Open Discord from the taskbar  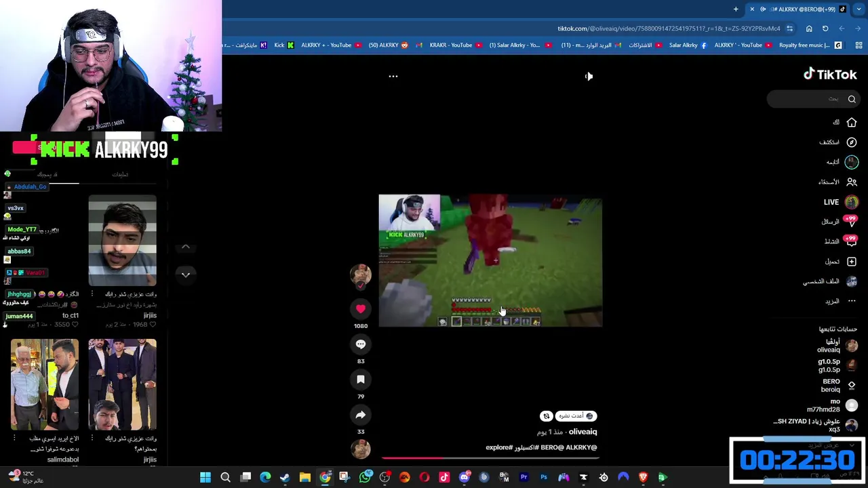(x=465, y=478)
